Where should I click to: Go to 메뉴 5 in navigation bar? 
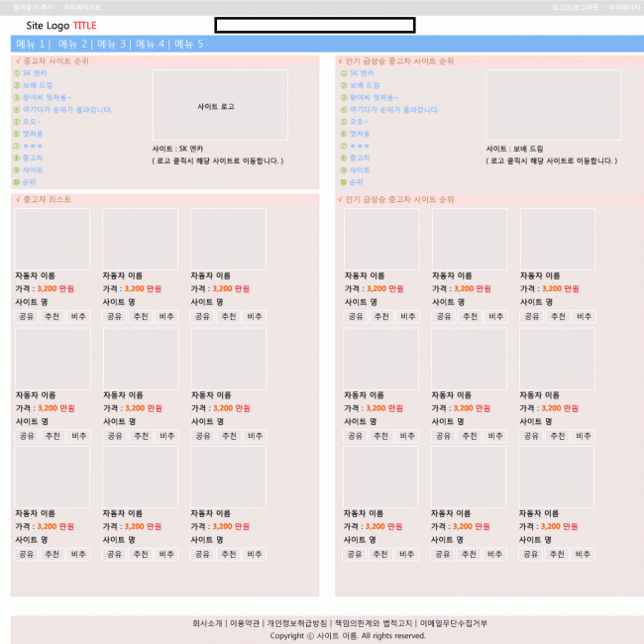pos(187,45)
